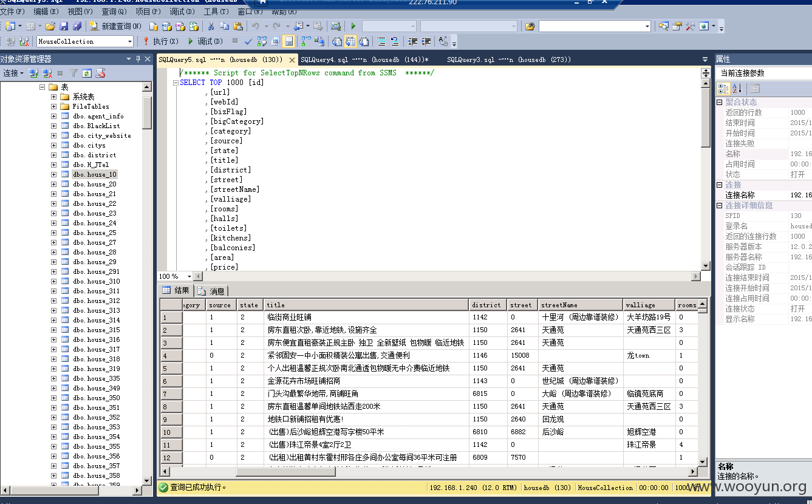812x504 pixels.
Task: Open the 连接 dropdown in Object Explorer
Action: coord(14,73)
